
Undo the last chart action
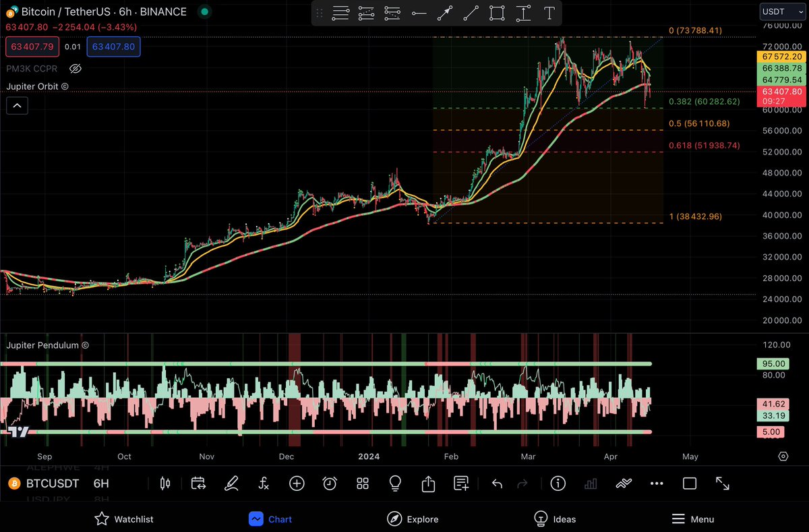497,483
